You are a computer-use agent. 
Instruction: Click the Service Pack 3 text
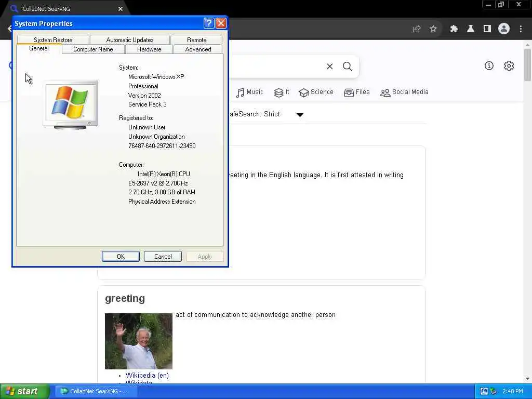[147, 104]
